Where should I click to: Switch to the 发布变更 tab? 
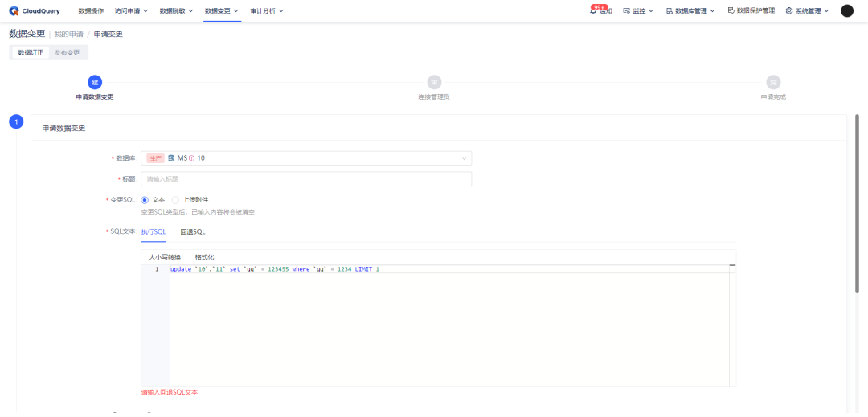pyautogui.click(x=67, y=52)
